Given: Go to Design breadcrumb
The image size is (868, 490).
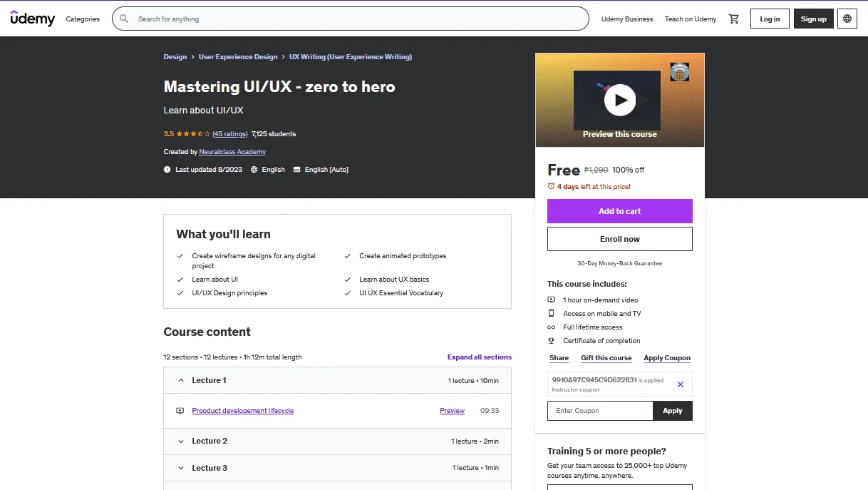Looking at the screenshot, I should 175,57.
